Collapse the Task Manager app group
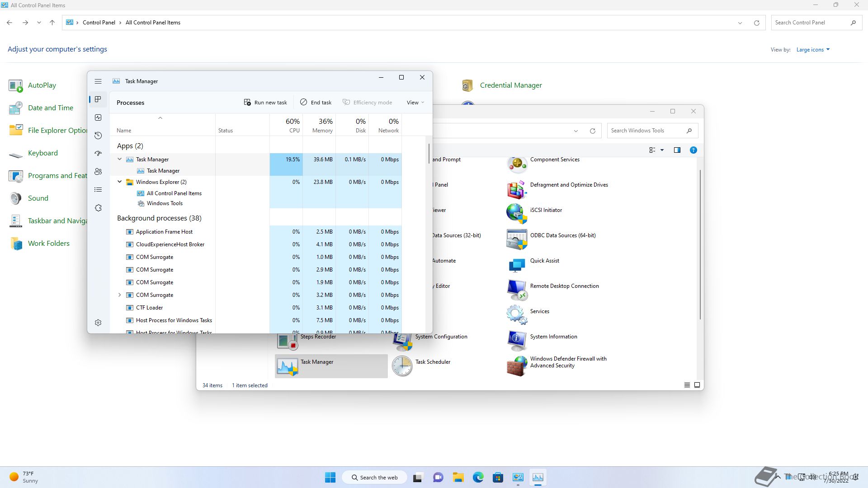Screen dimensions: 868x488 [x=120, y=159]
